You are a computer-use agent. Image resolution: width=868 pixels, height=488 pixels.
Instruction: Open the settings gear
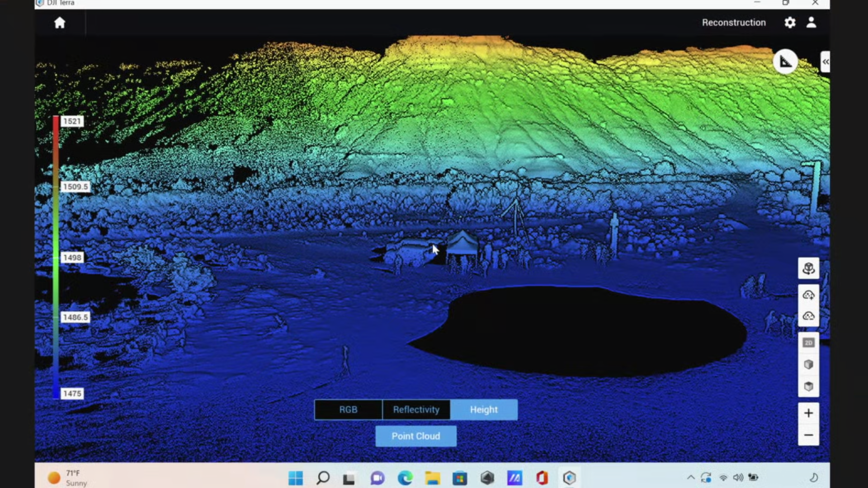pos(789,23)
